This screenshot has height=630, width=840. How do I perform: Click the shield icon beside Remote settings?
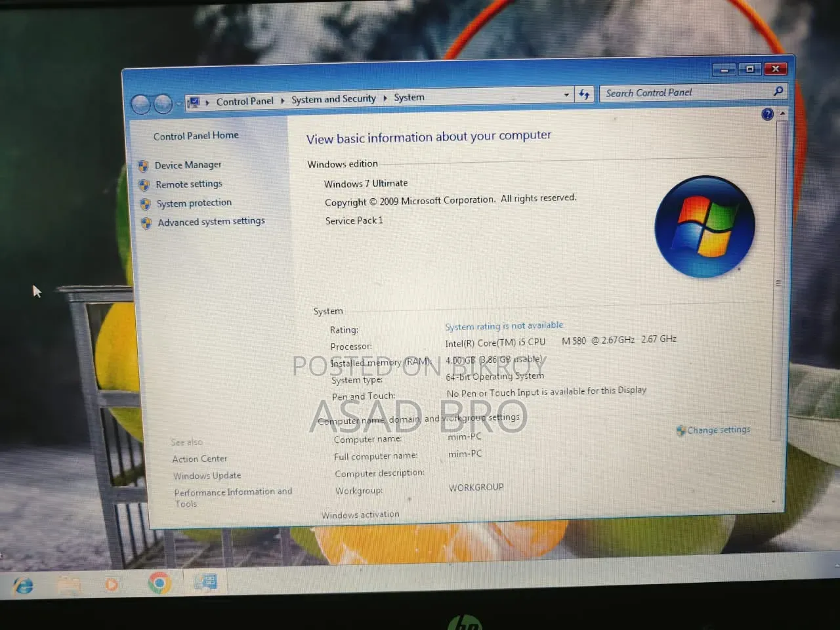(144, 185)
